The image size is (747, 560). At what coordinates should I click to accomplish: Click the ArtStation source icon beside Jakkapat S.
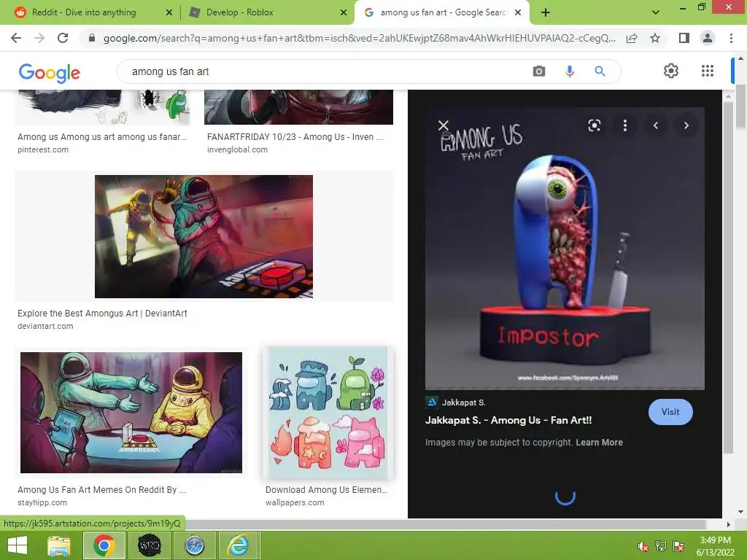pos(431,402)
